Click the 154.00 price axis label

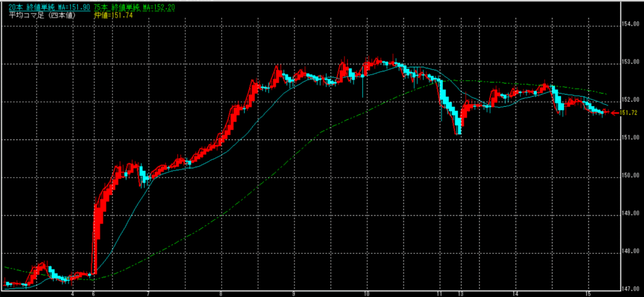[630, 24]
